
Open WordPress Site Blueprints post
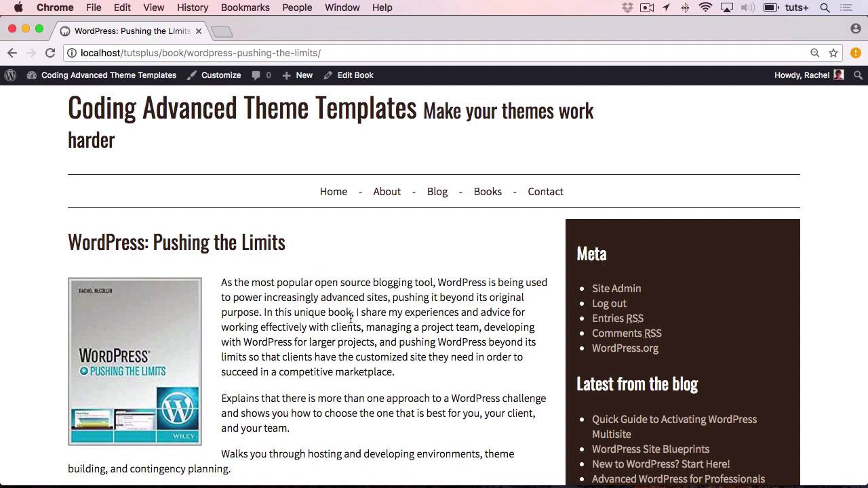(x=650, y=449)
